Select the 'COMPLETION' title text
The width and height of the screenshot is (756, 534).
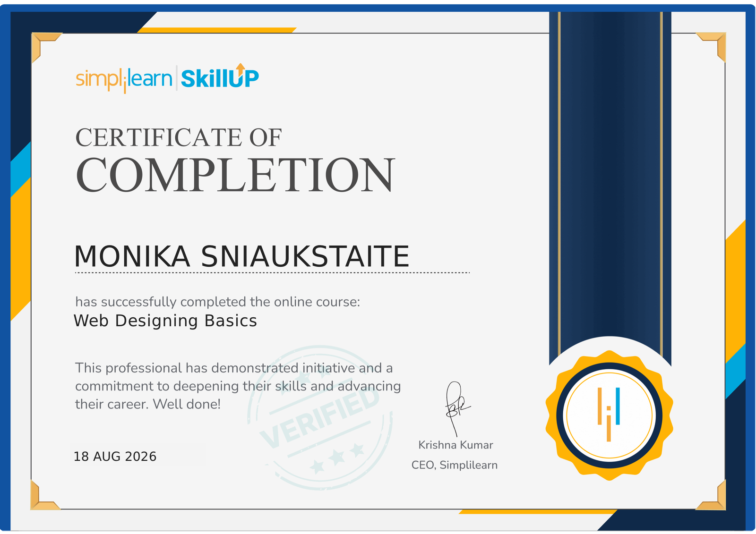pos(235,175)
